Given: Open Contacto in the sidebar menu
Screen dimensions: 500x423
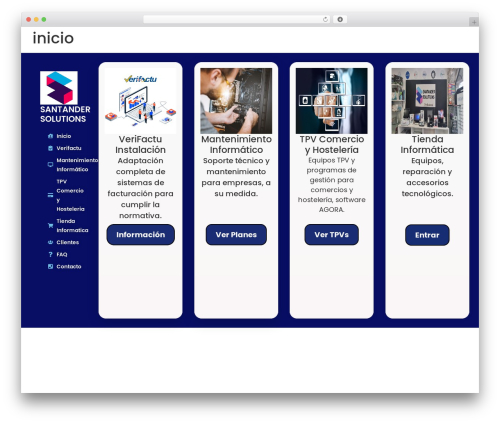Looking at the screenshot, I should 69,267.
